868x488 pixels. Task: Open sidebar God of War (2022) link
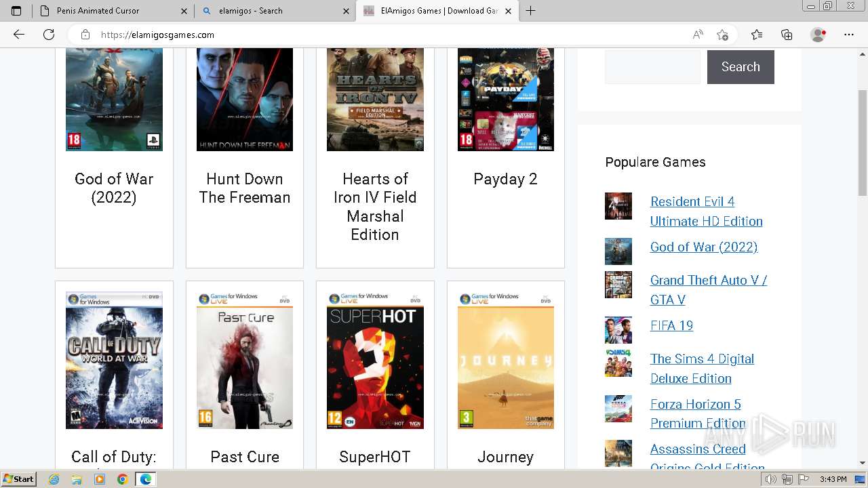(x=704, y=247)
